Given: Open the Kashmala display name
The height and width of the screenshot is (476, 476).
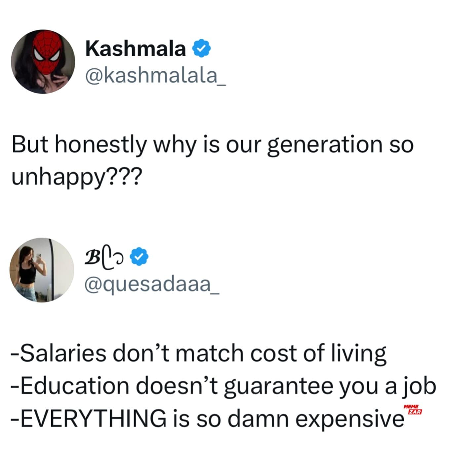Looking at the screenshot, I should pos(136,49).
